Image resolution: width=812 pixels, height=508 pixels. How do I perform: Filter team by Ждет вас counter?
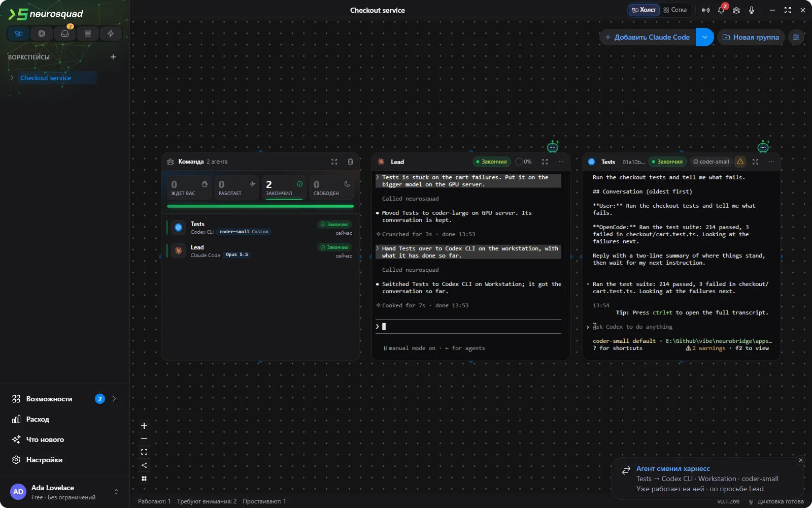click(189, 187)
